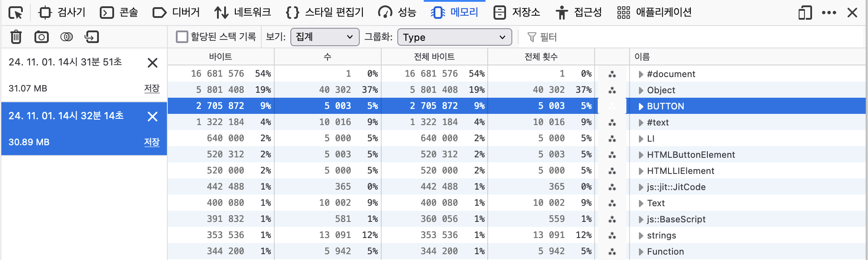Viewport: 868px width, 260px height.
Task: Take a new snapshot with the camera icon
Action: (x=42, y=37)
